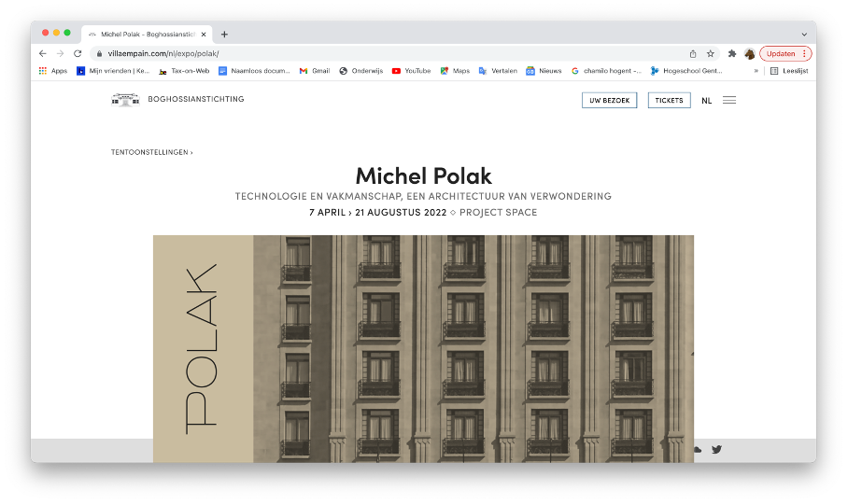Click the share page icon in address bar
Image resolution: width=848 pixels, height=504 pixels.
[x=693, y=54]
